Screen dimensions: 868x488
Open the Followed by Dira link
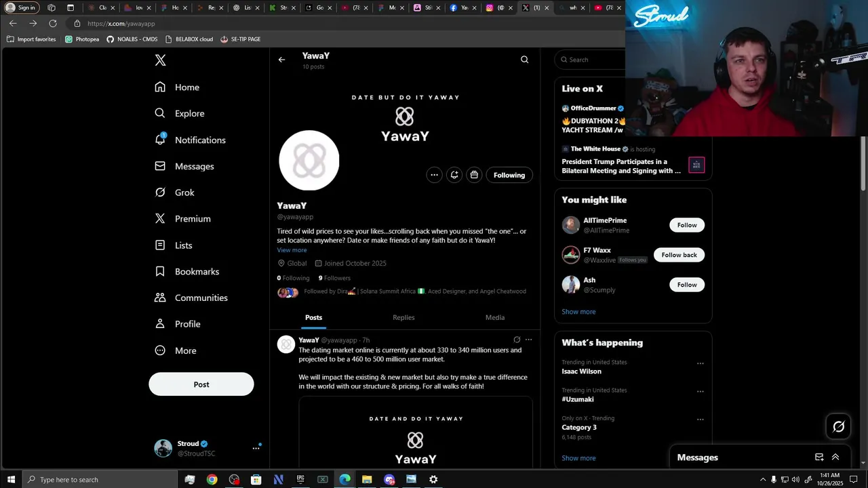click(414, 291)
